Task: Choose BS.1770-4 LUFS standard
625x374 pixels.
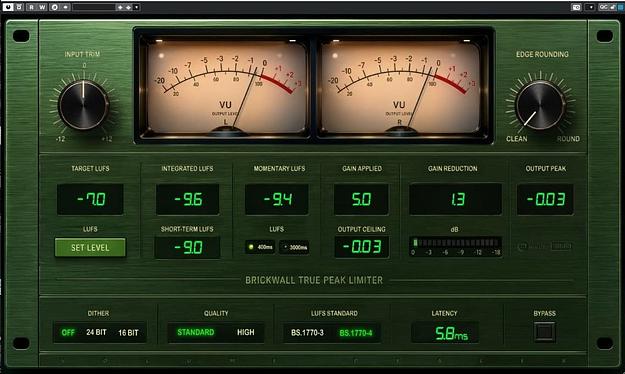Action: 356,333
